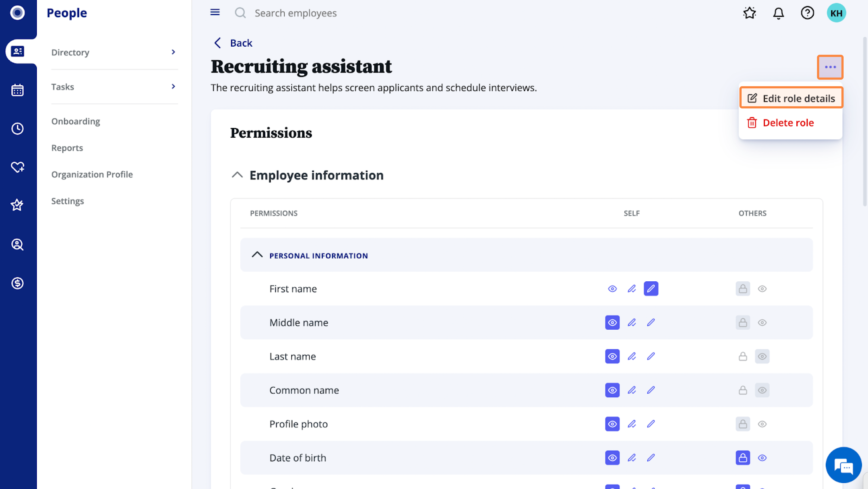Viewport: 868px width, 489px height.
Task: Select First name self edit pencil icon
Action: pyautogui.click(x=651, y=289)
